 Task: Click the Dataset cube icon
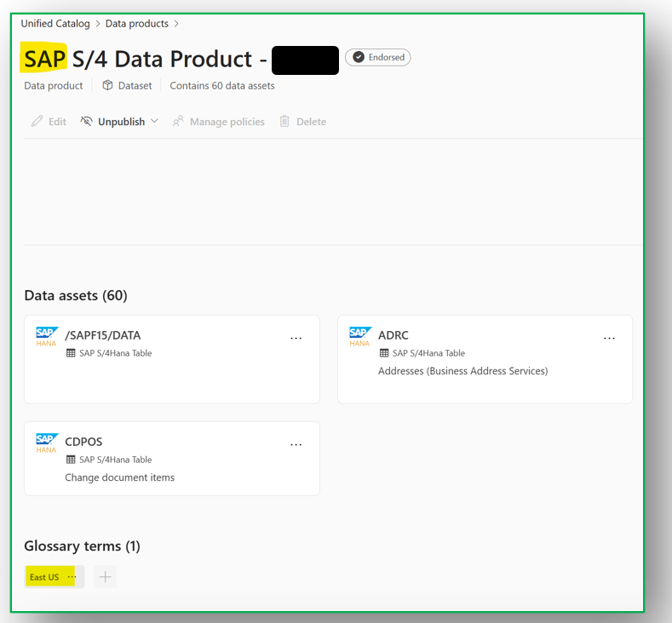click(x=107, y=85)
